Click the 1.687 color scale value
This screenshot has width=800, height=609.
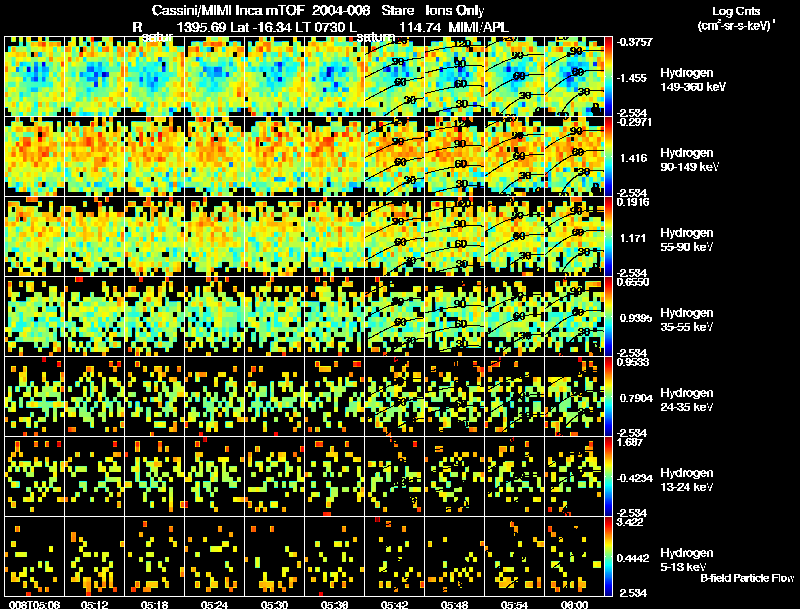point(630,442)
